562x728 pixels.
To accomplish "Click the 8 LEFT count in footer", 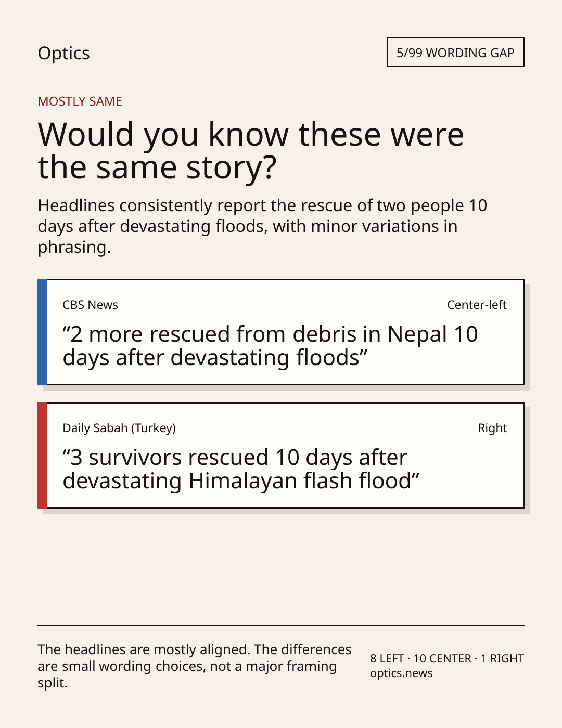I will 387,658.
